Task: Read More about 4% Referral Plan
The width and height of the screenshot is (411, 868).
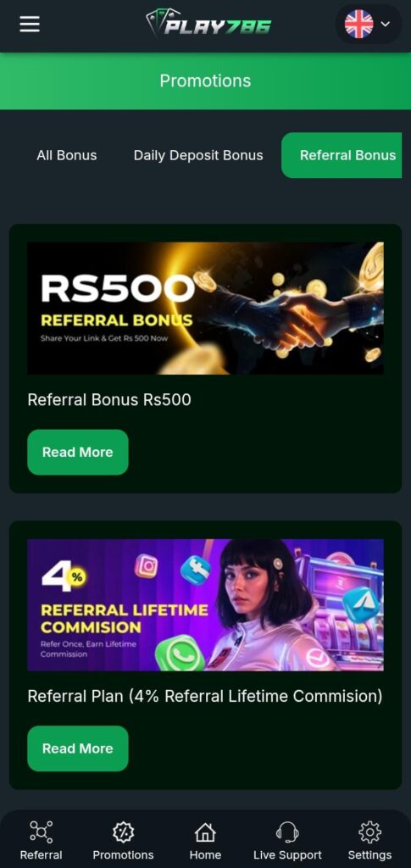Action: 77,748
